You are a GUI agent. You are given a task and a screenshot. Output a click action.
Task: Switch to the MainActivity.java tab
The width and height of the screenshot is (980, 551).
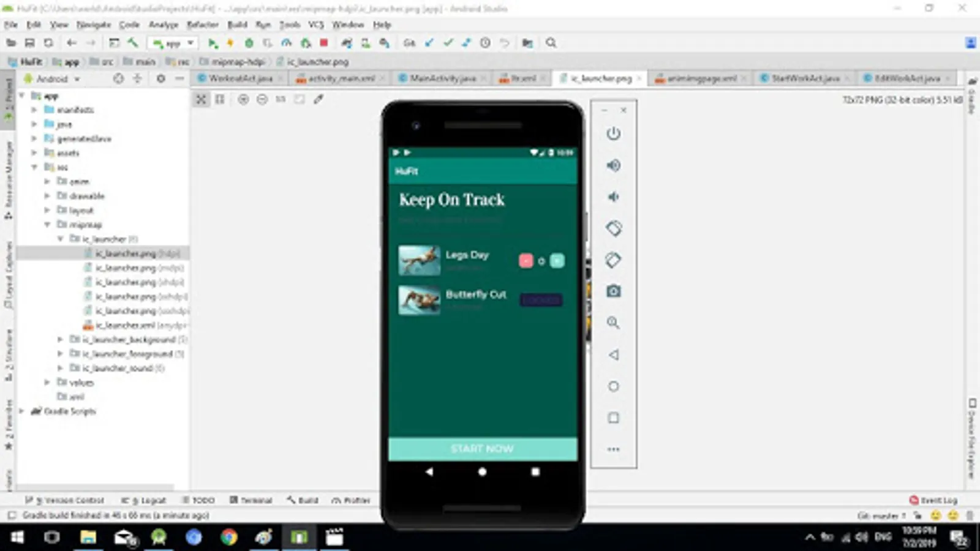click(442, 78)
